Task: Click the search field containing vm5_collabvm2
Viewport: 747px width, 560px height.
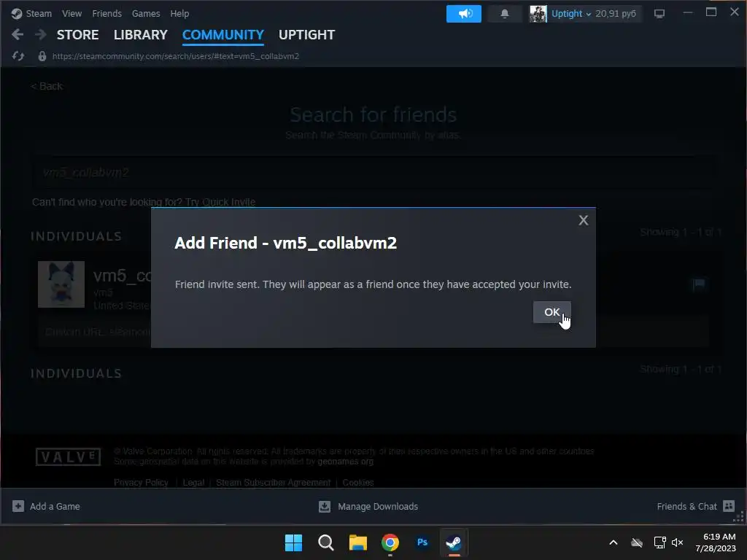Action: click(373, 172)
